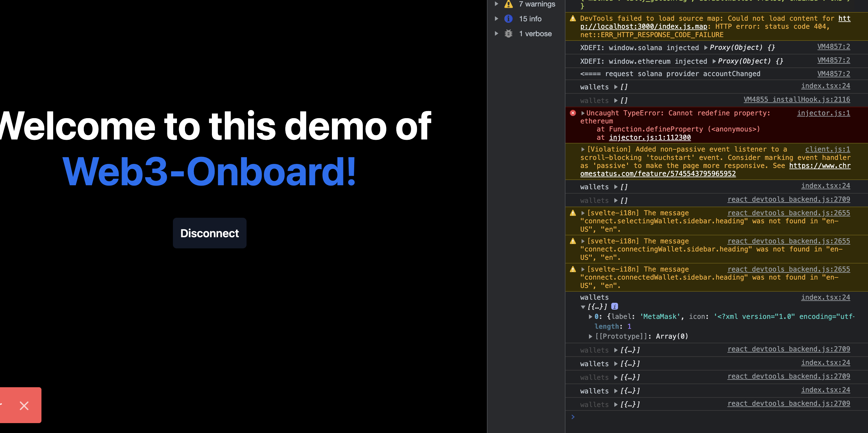The height and width of the screenshot is (433, 868).
Task: Click the red error icon beside Uncaught TypeError
Action: pyautogui.click(x=573, y=113)
